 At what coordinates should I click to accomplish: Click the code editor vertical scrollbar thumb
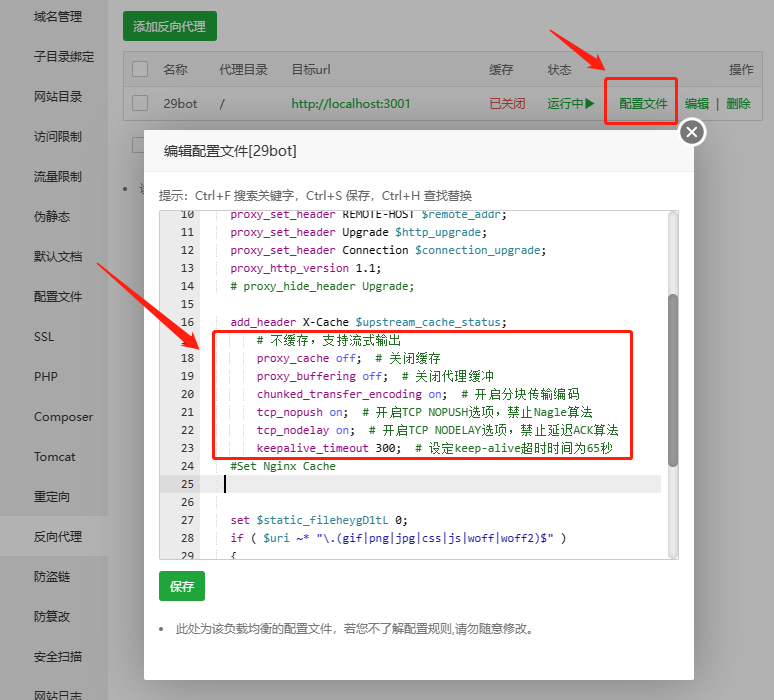point(672,380)
